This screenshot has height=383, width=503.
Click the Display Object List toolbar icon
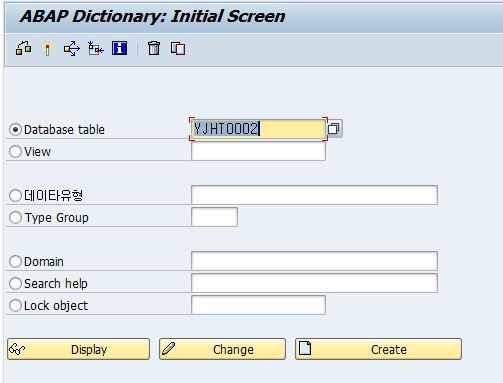96,49
